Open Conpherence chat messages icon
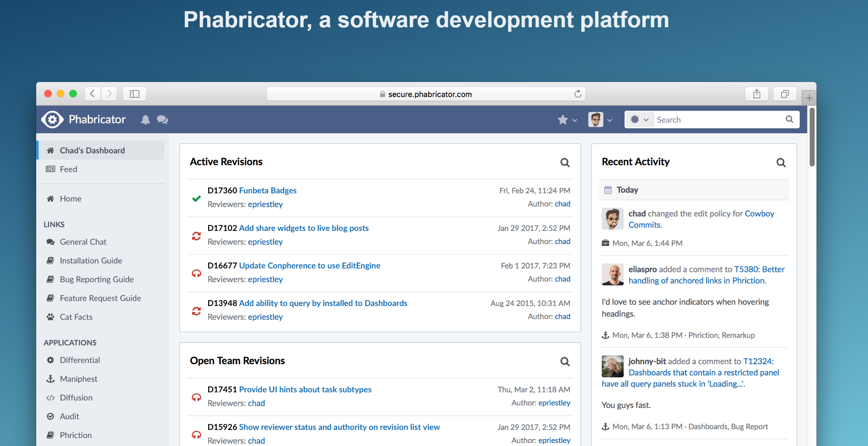The width and height of the screenshot is (868, 446). pos(162,120)
